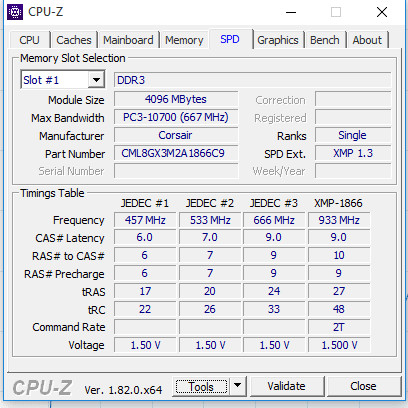Image resolution: width=408 pixels, height=408 pixels.
Task: Click the 666 MHz frequency cell
Action: (x=274, y=220)
